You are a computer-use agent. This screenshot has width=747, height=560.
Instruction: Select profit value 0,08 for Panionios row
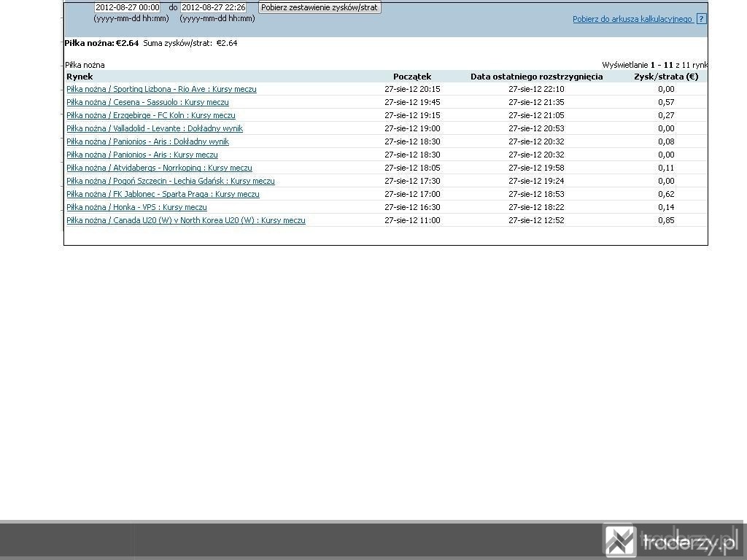(666, 141)
